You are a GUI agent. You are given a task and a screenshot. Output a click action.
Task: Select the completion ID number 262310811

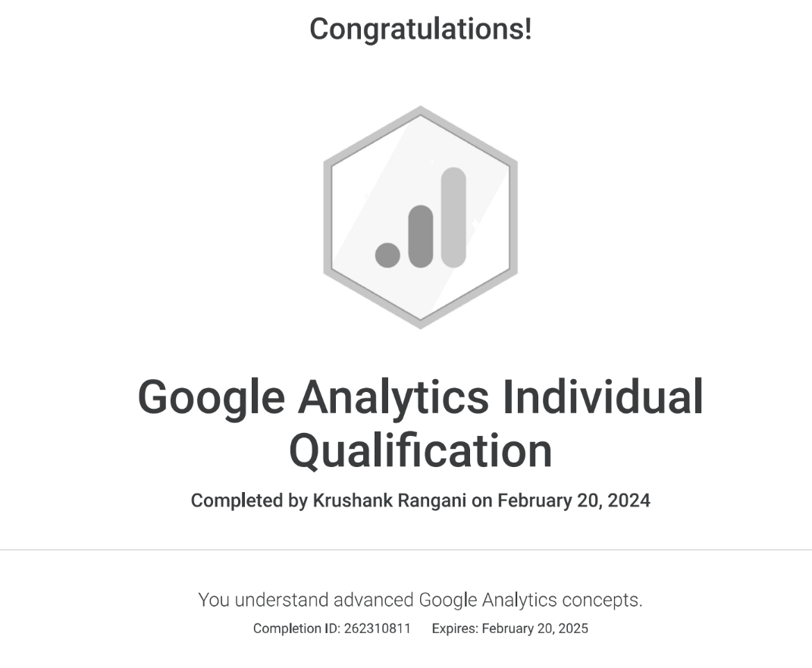pyautogui.click(x=377, y=629)
